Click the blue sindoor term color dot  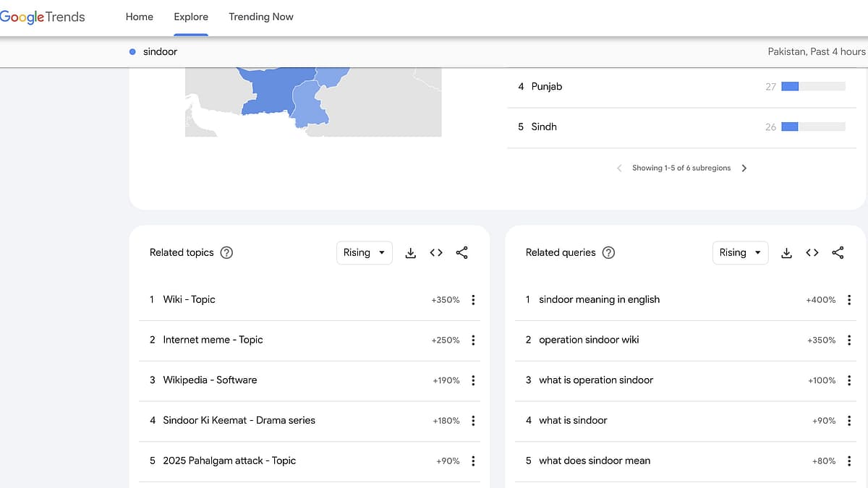(x=132, y=52)
